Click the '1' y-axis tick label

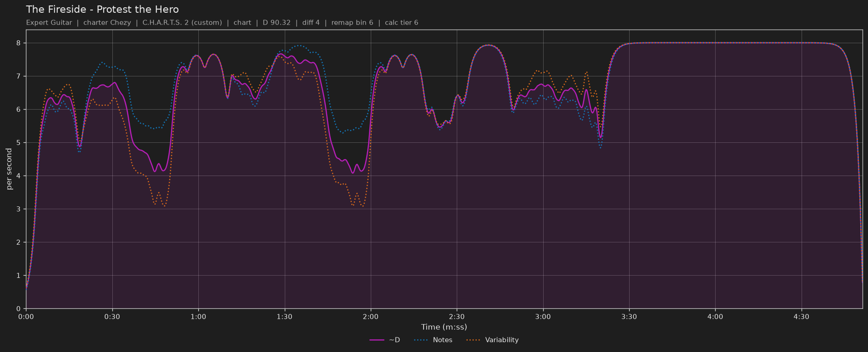[x=19, y=276]
